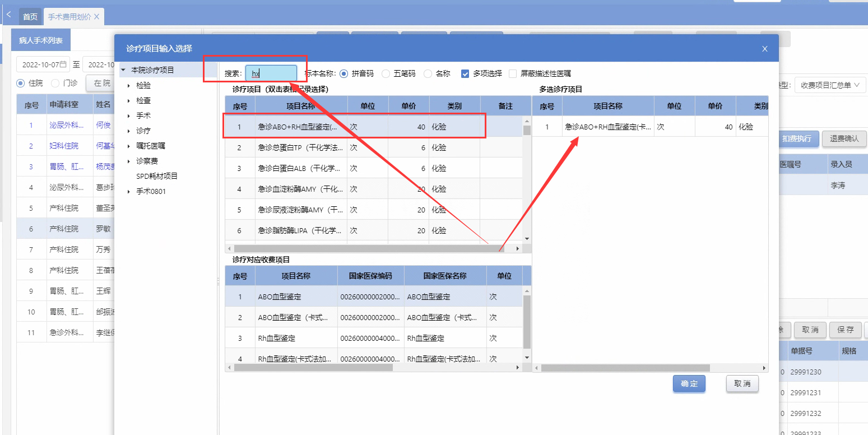
Task: Click the back arrow beside 首页 tab
Action: pos(8,15)
